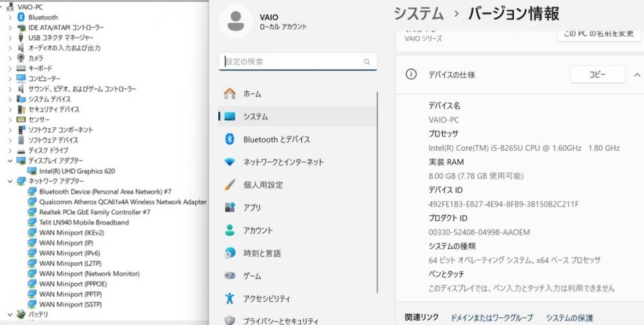
Task: Select WAN Miniport (PPPOE) entry
Action: coord(73,284)
